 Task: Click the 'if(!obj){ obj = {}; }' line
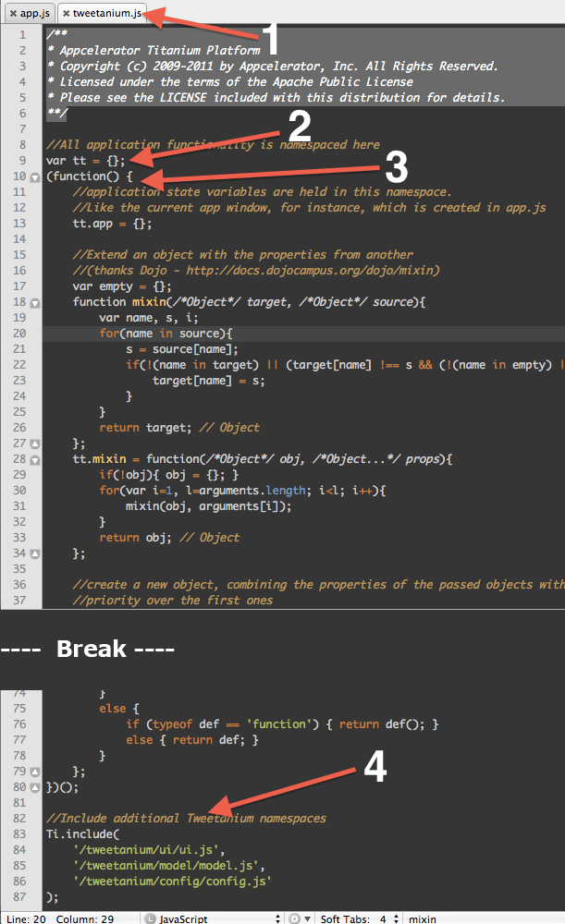[168, 475]
